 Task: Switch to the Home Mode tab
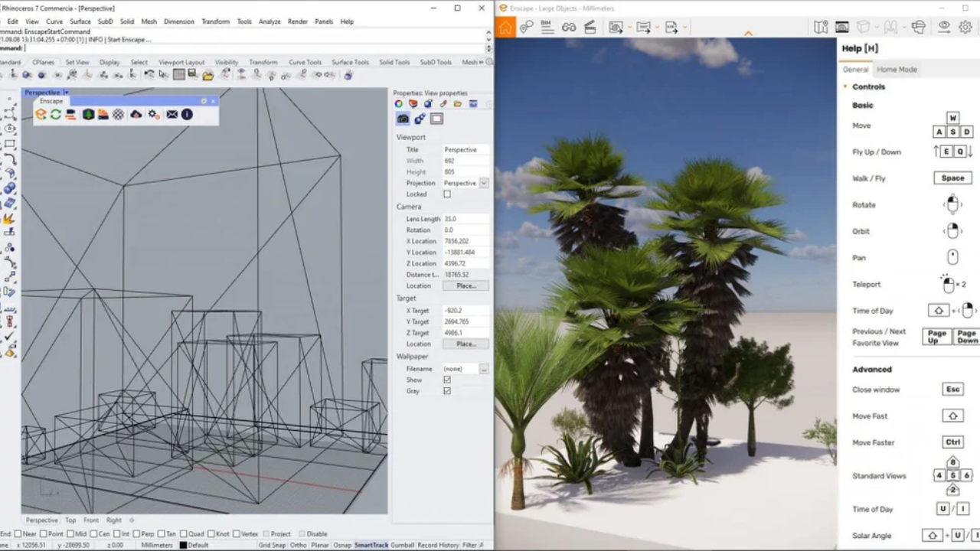point(897,70)
